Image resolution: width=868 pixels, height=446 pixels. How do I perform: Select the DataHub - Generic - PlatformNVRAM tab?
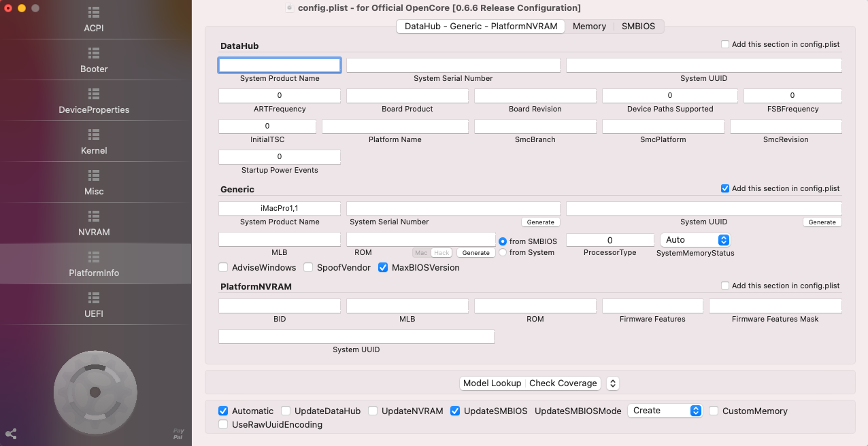(481, 27)
